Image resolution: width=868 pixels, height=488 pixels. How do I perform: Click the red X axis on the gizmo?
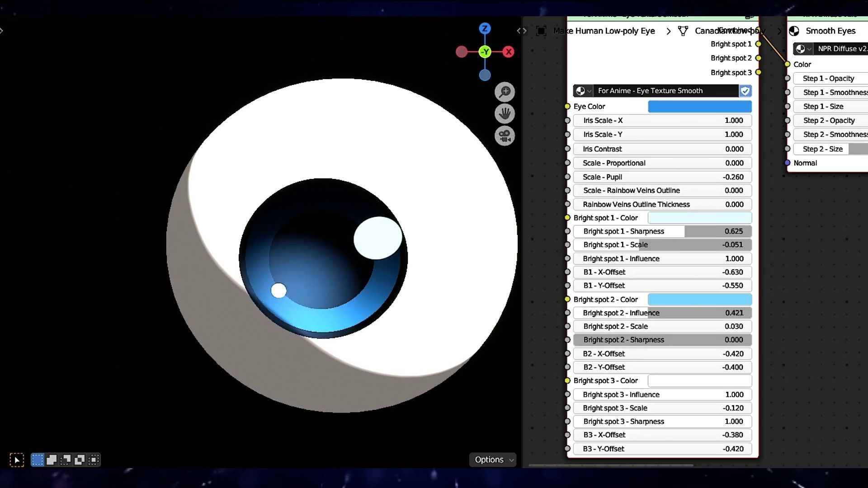pos(509,52)
